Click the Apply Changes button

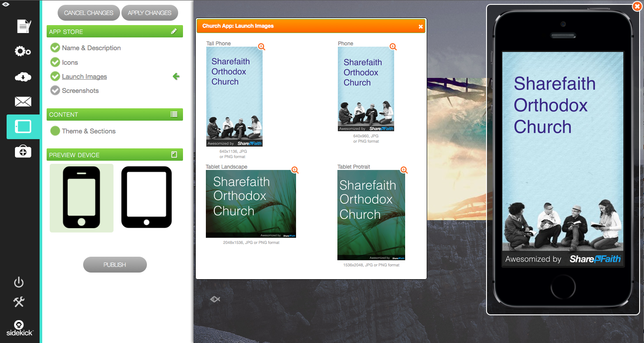tap(150, 13)
